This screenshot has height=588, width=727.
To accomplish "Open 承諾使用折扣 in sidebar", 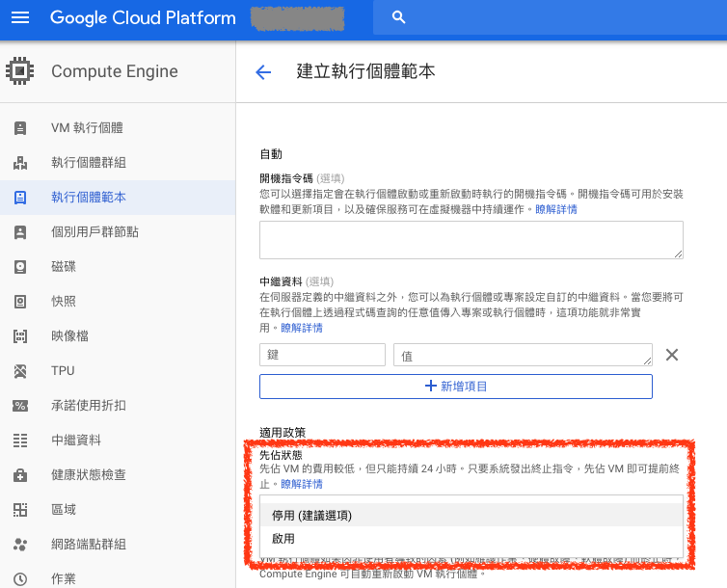I will pyautogui.click(x=89, y=406).
